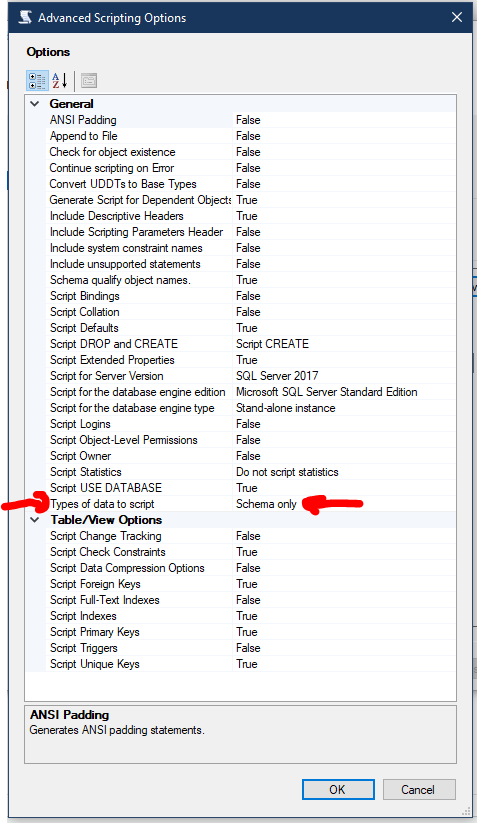Viewport: 477px width, 823px height.
Task: Click the ANSI Padding description pane
Action: click(240, 734)
